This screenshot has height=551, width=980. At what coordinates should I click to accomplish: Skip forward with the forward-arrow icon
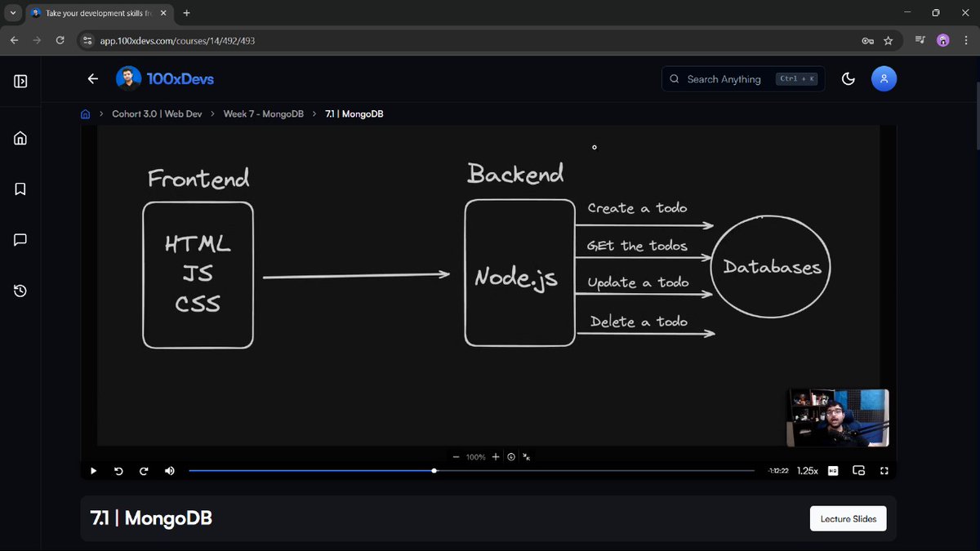point(144,471)
